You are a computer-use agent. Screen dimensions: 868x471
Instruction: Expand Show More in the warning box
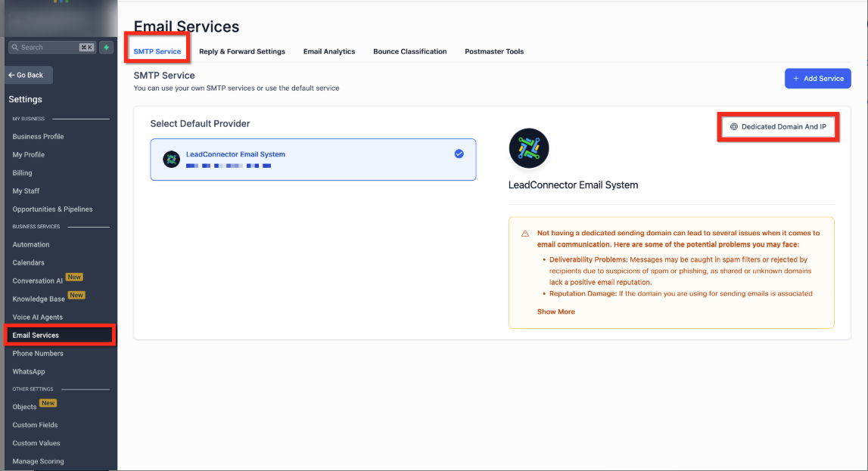[555, 311]
